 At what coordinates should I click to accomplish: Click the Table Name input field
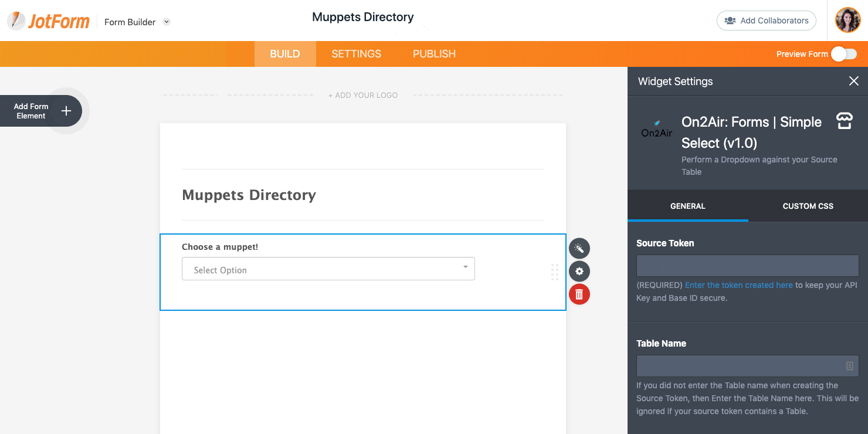[x=748, y=366]
